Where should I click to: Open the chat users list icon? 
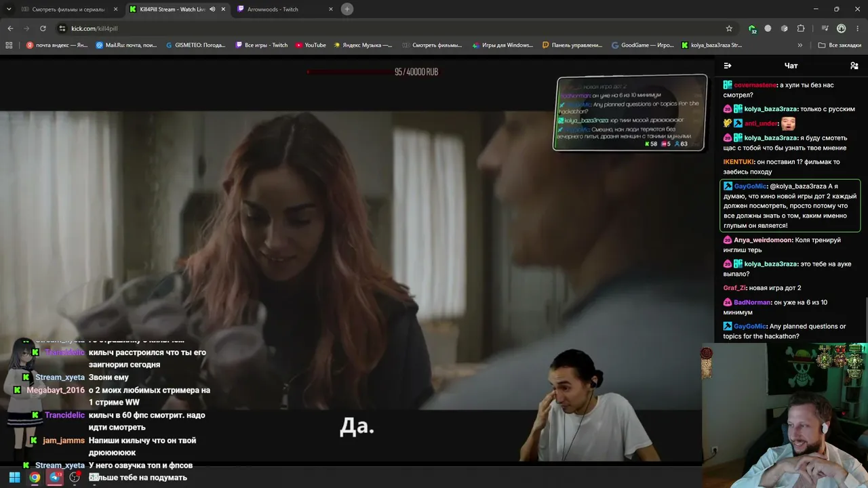click(854, 66)
